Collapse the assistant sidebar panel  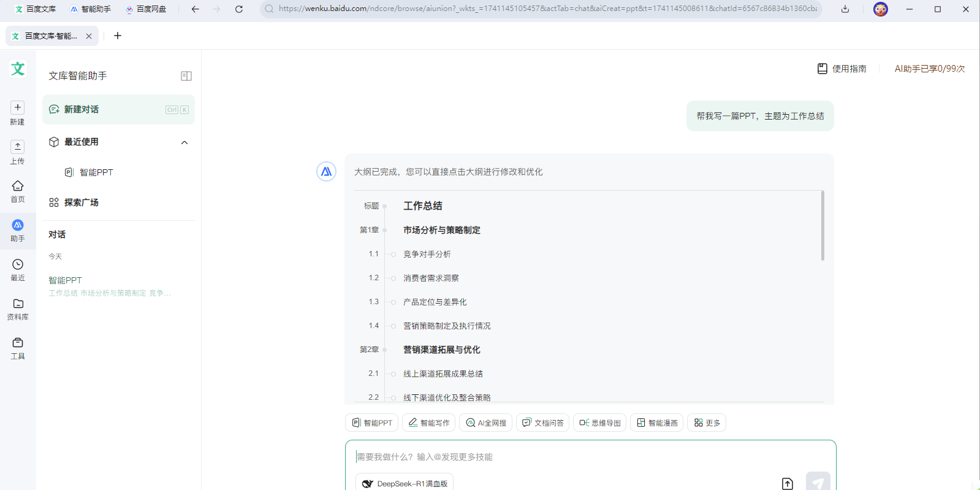pyautogui.click(x=186, y=76)
